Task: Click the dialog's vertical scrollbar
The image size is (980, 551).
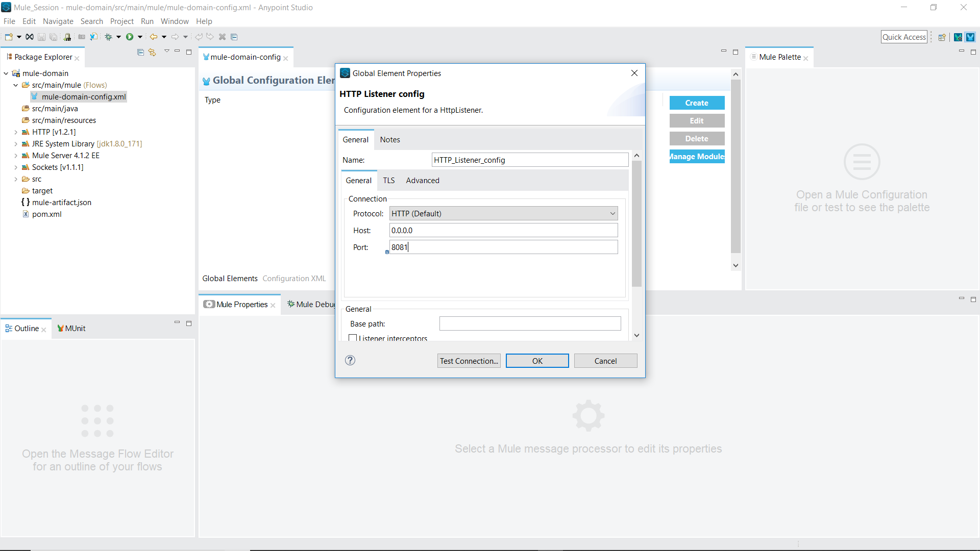Action: tap(636, 224)
